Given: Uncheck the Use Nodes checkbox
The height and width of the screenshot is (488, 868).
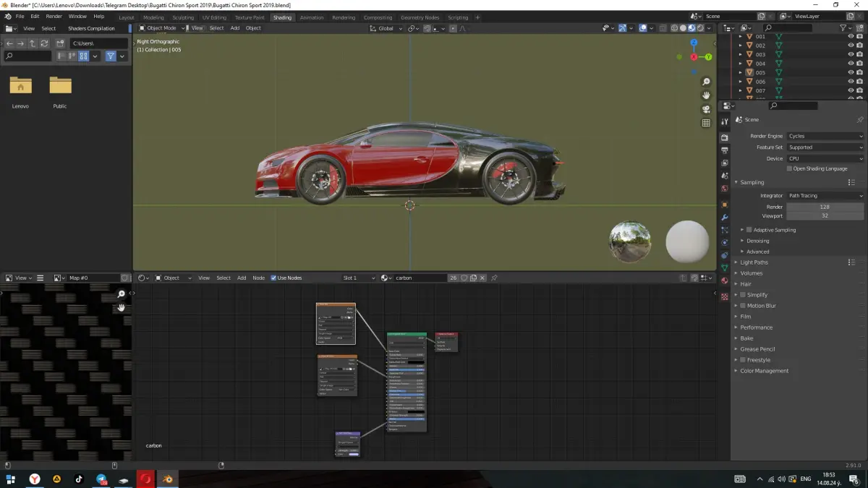Looking at the screenshot, I should click(273, 278).
